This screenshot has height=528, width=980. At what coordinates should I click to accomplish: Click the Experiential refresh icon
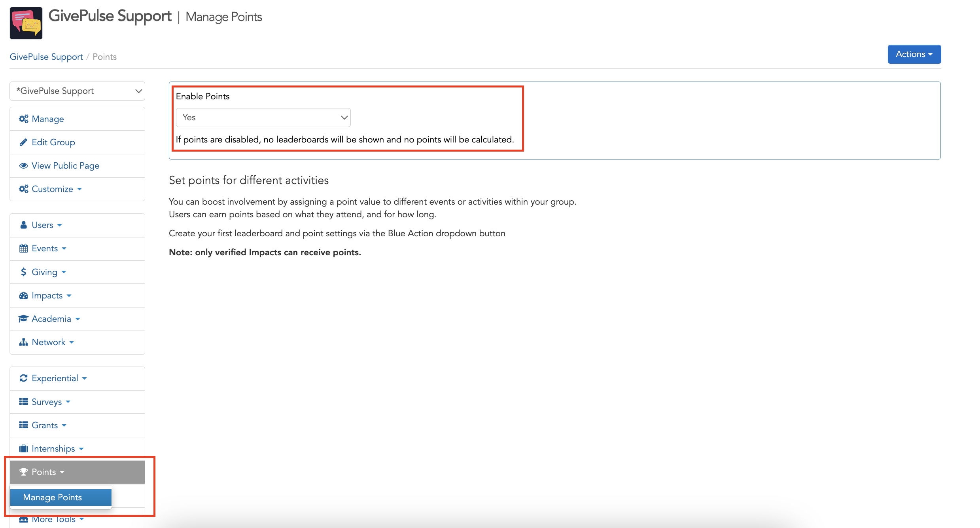[x=24, y=378]
